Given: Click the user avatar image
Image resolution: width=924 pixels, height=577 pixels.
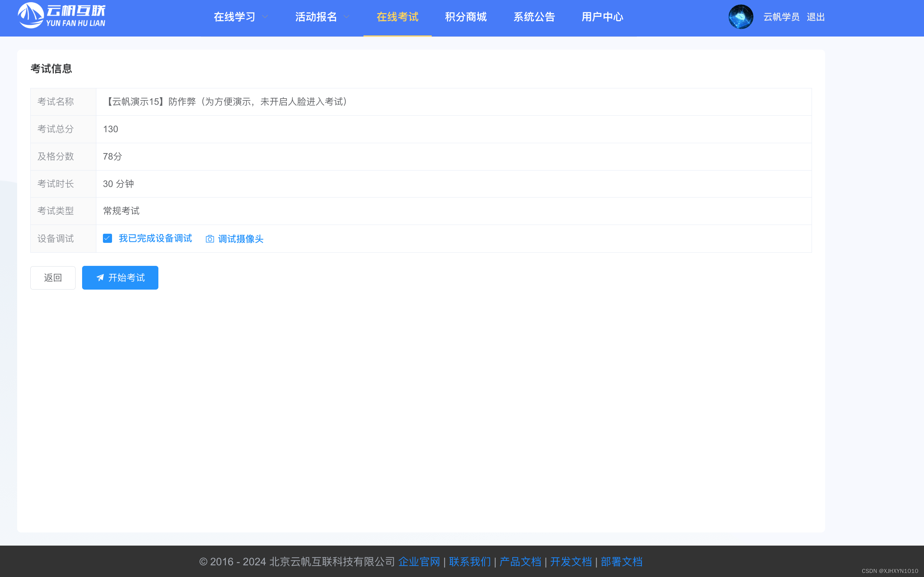Looking at the screenshot, I should (740, 17).
